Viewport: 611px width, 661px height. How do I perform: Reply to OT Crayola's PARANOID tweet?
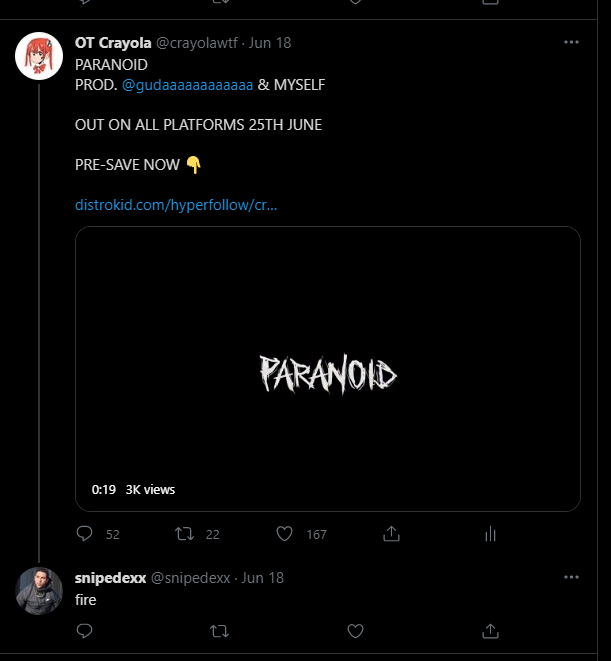[x=85, y=534]
